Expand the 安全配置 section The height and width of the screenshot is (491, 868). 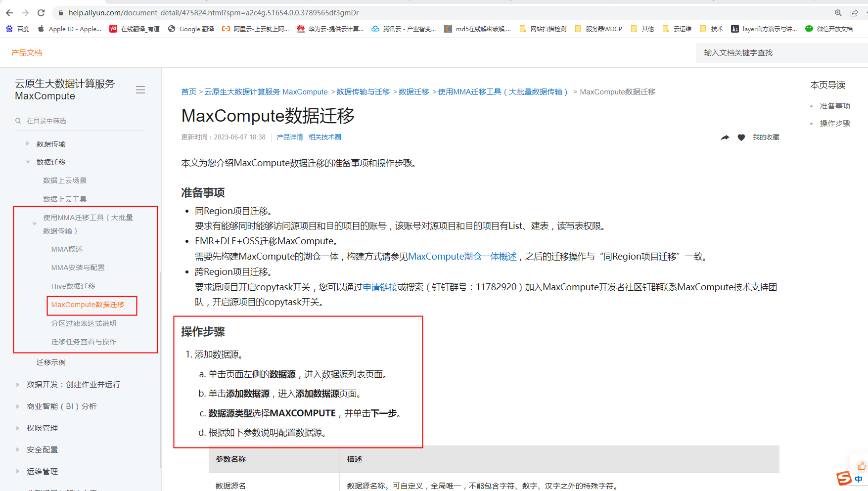18,450
